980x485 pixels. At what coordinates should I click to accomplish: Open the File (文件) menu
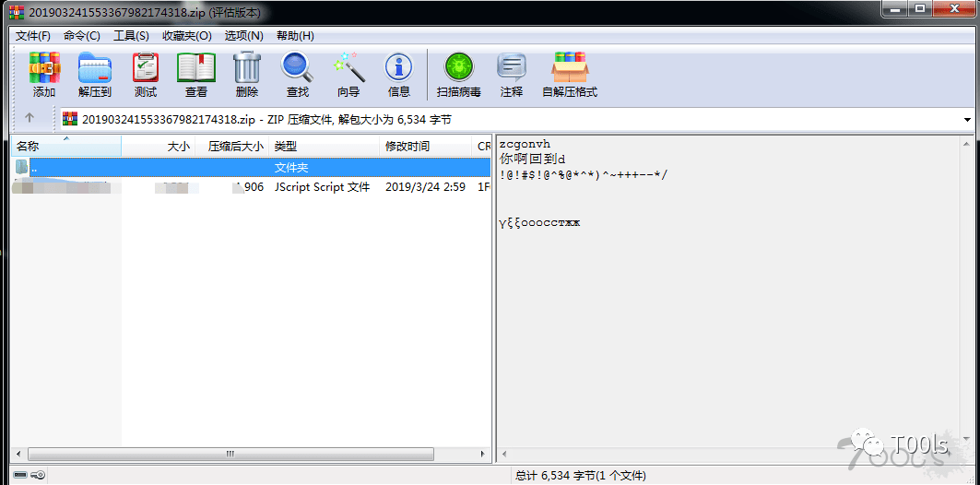33,36
